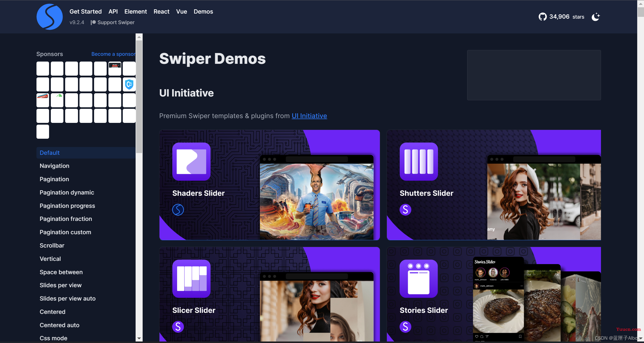Click the Swiper logo in header
Viewport: 644px width, 343px height.
tap(50, 17)
